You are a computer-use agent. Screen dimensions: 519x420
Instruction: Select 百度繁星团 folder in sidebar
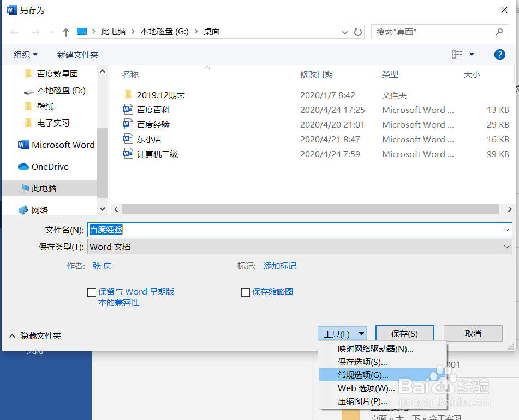click(x=57, y=74)
